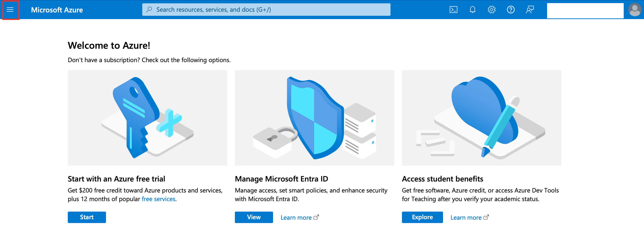Image resolution: width=644 pixels, height=235 pixels.
Task: Open the Help question mark icon
Action: 510,10
